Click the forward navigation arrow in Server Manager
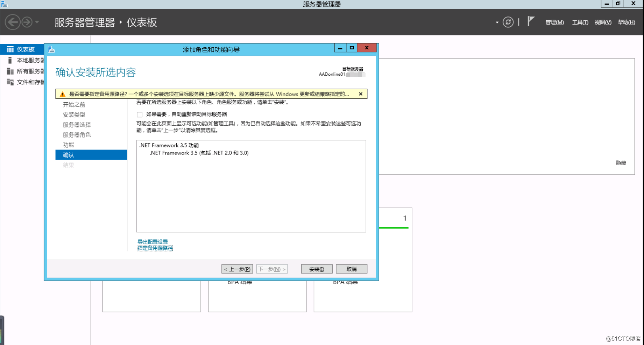Viewport: 644px width, 345px height. [27, 22]
